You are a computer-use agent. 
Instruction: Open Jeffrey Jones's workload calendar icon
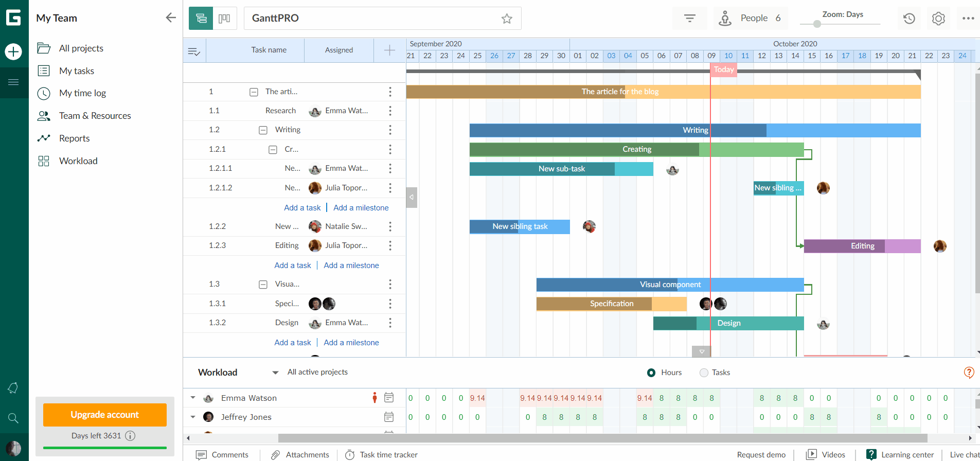click(x=389, y=417)
